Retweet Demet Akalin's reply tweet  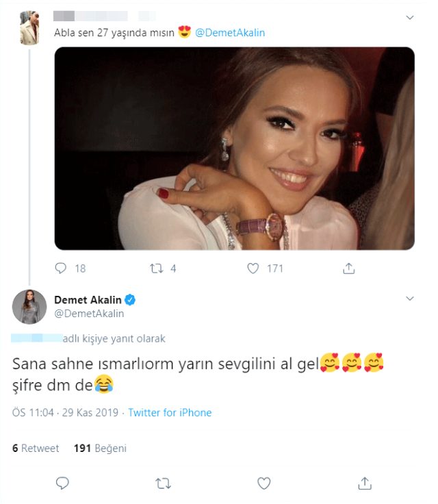163,483
